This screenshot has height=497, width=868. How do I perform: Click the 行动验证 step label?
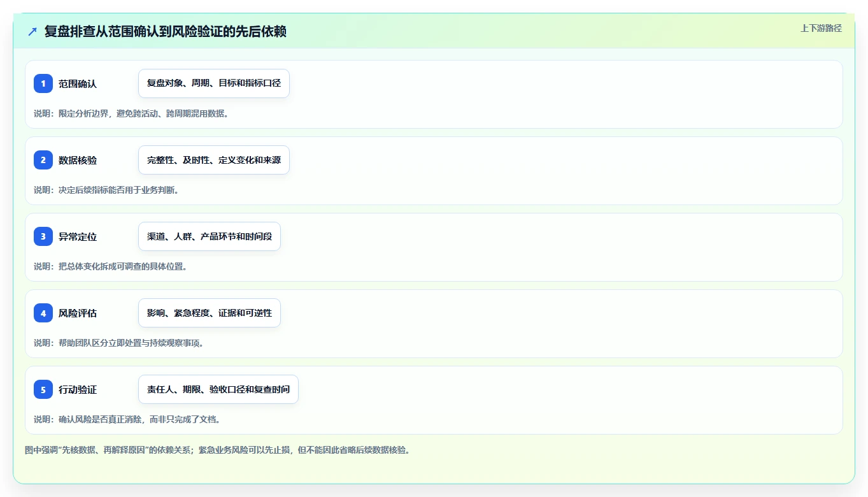coord(78,389)
